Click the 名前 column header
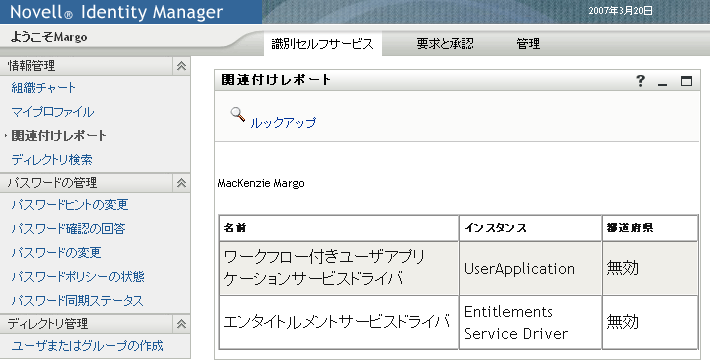 [x=339, y=228]
